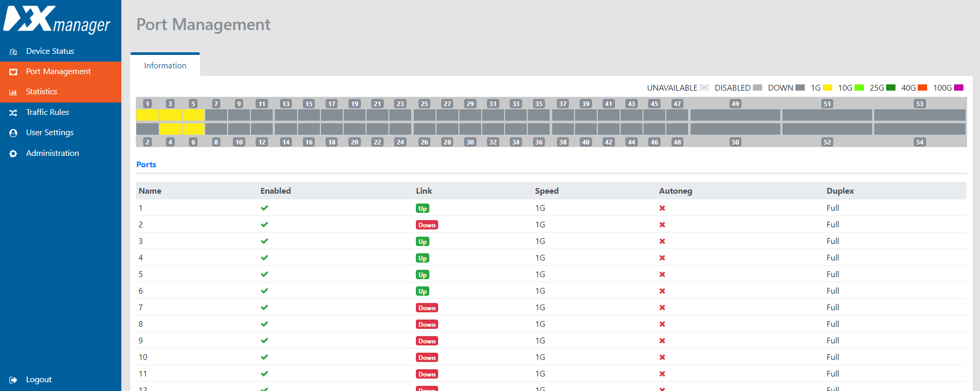Screen dimensions: 980x391
Task: Click the 1G speed for port 3
Action: tap(540, 241)
